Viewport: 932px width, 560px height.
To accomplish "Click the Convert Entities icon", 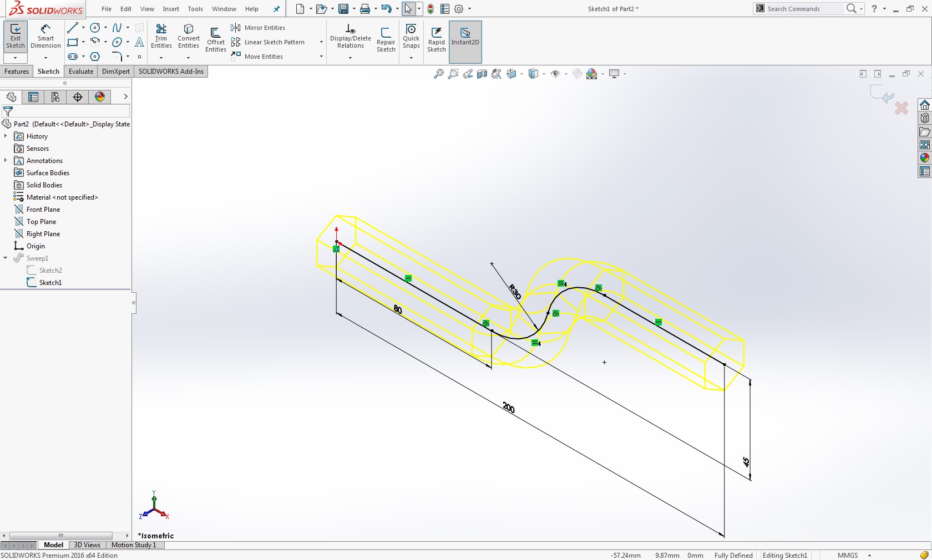I will click(189, 37).
